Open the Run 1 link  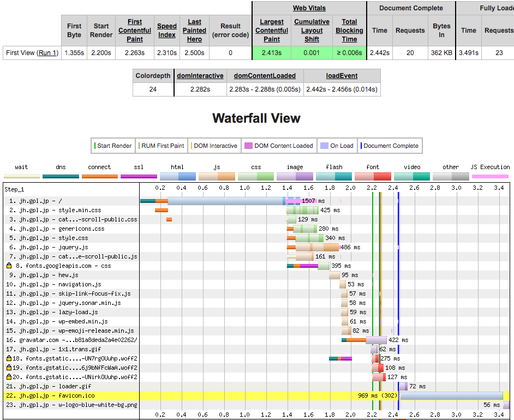47,53
